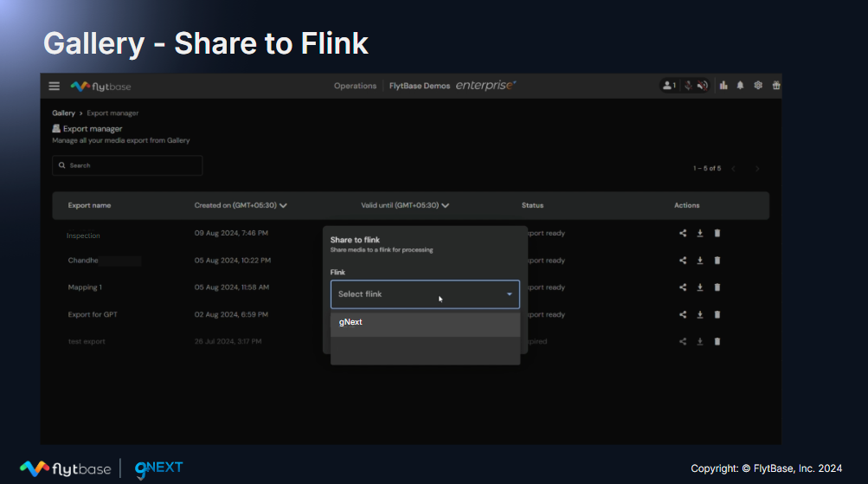
Task: Navigate to Gallery breadcrumb
Action: click(64, 113)
